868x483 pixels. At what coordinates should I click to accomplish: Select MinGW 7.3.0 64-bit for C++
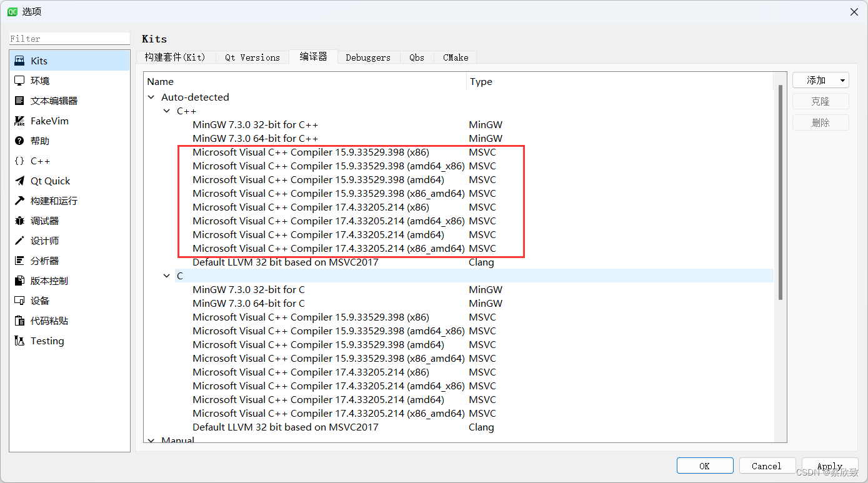(x=255, y=139)
